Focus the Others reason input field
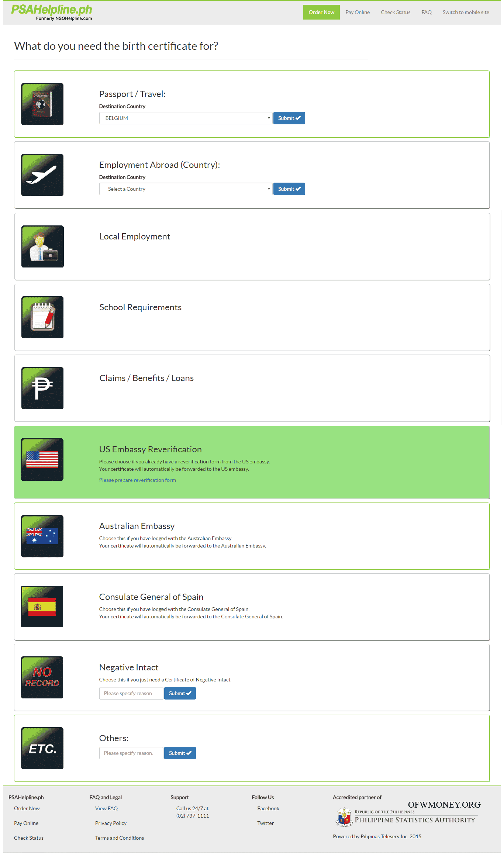Screen dimensions: 504x853 131,753
